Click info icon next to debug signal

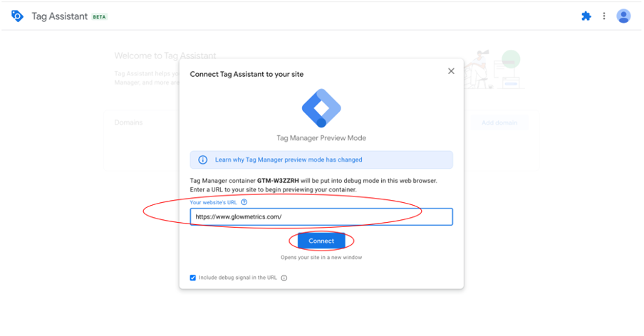tap(284, 278)
